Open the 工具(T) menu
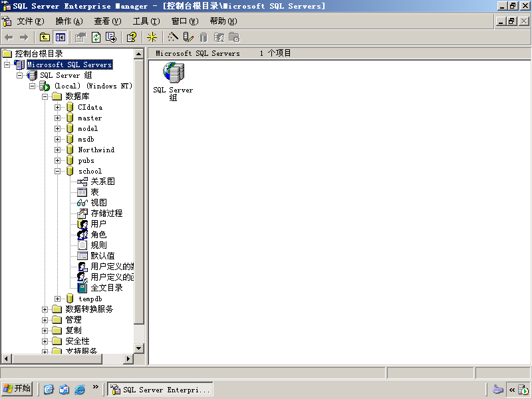 146,21
